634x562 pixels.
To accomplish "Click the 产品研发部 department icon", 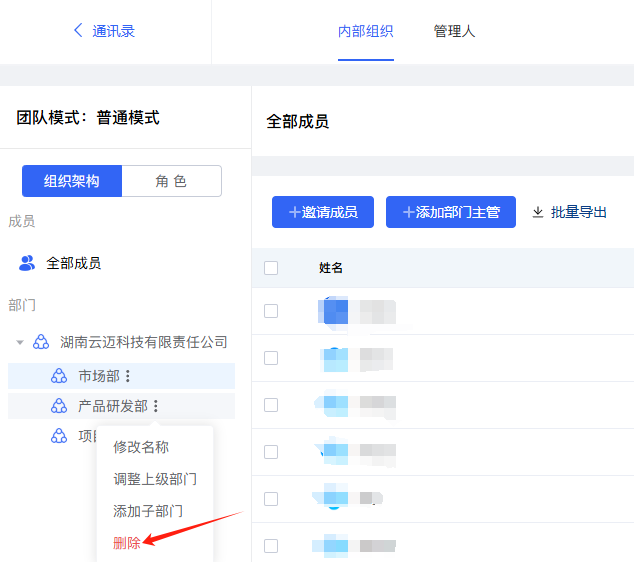I will click(59, 406).
